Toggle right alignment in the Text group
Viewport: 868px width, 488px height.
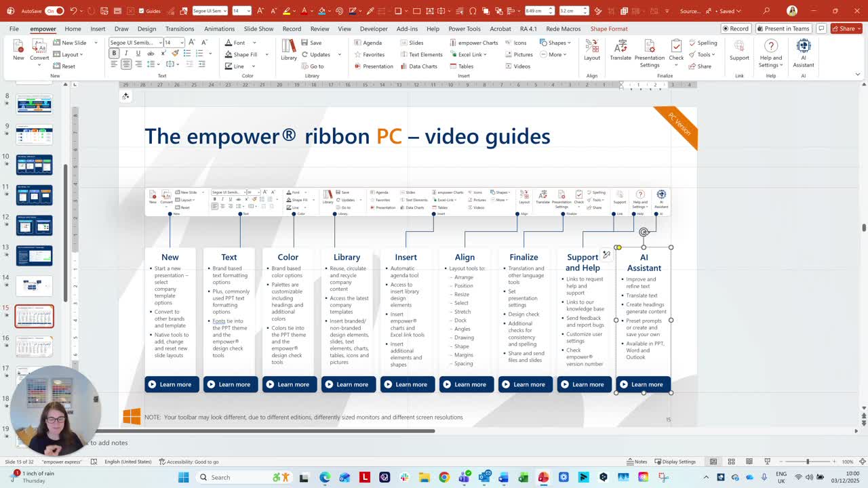(x=138, y=64)
